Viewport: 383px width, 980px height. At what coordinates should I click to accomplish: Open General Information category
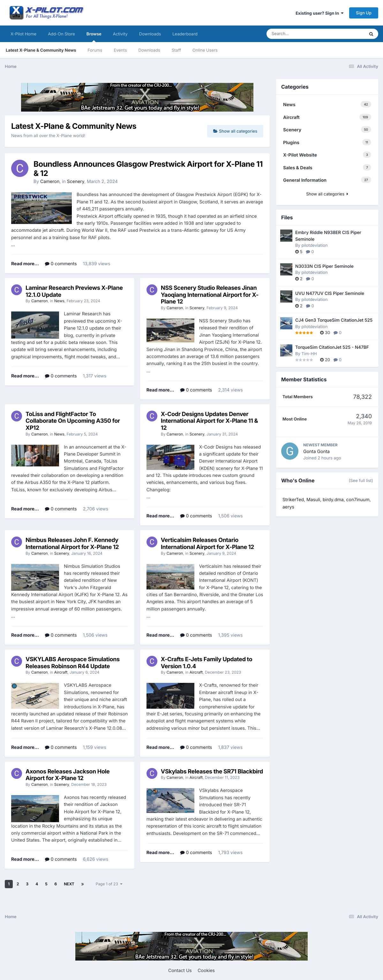coord(304,180)
